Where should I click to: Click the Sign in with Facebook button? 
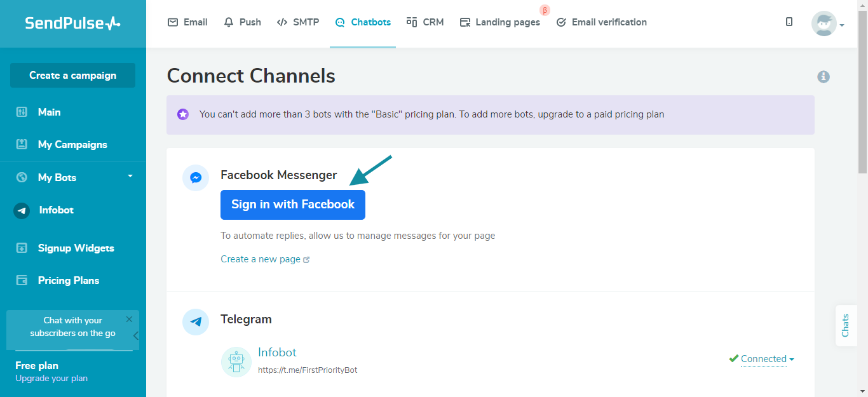tap(292, 205)
